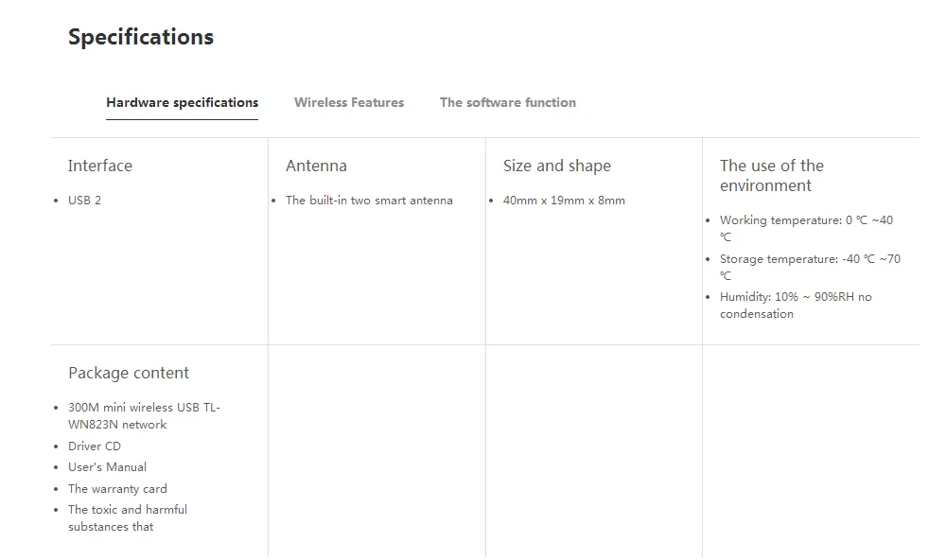Switch to the Wireless Features tab

[x=349, y=102]
